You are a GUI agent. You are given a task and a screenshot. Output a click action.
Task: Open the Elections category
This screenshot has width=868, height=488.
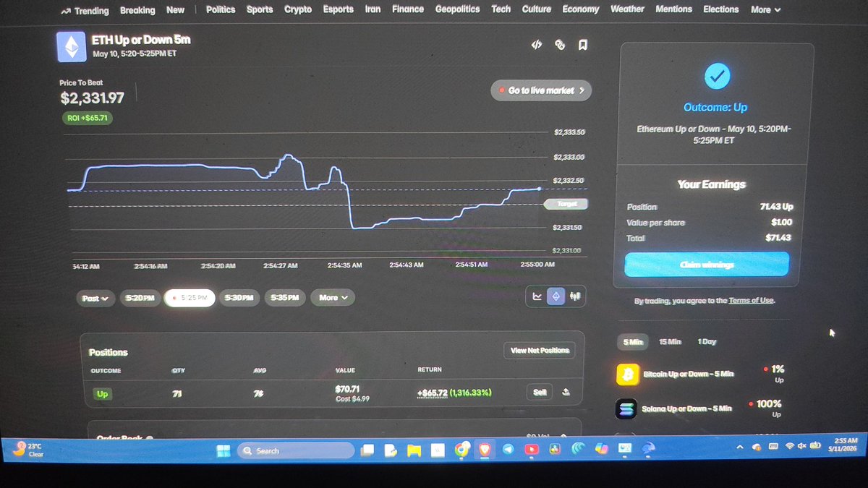(x=721, y=9)
